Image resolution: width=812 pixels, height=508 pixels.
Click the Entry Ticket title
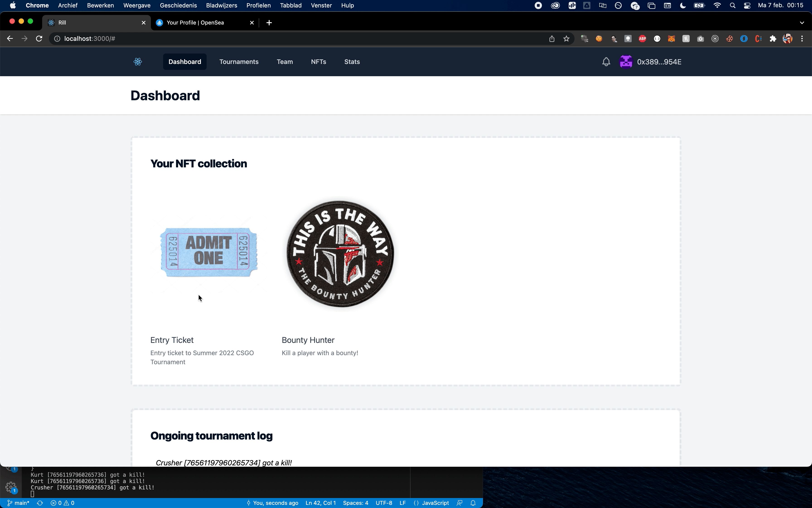tap(172, 340)
